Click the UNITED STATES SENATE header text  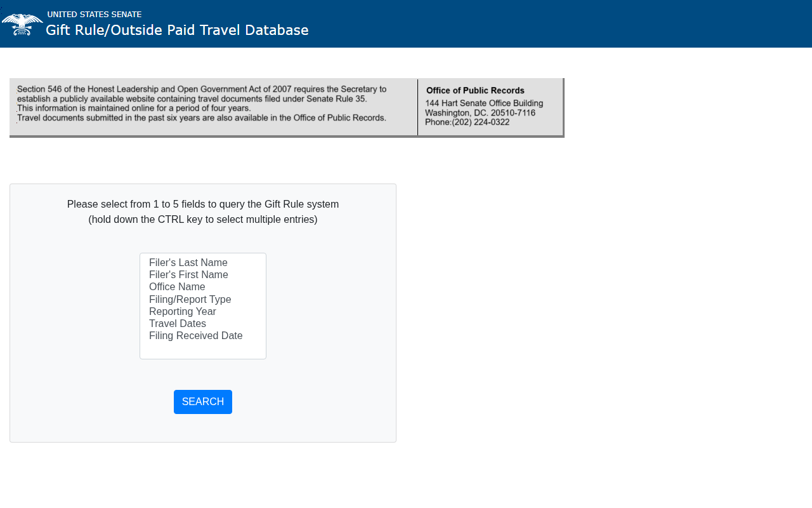tap(95, 14)
